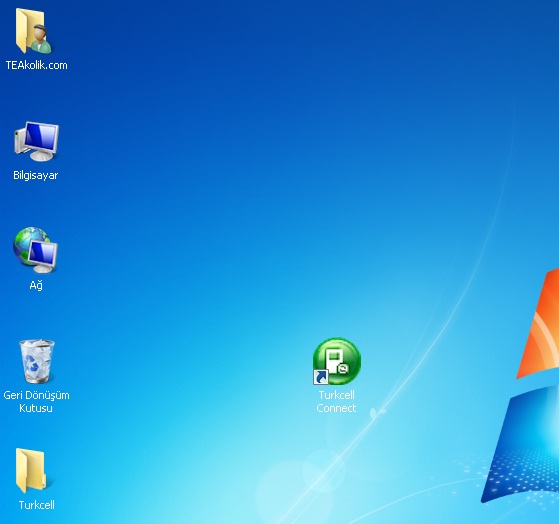This screenshot has width=559, height=524.
Task: Select the Geri Dönüşüm Kutusu recycle bin icon
Action: click(37, 361)
